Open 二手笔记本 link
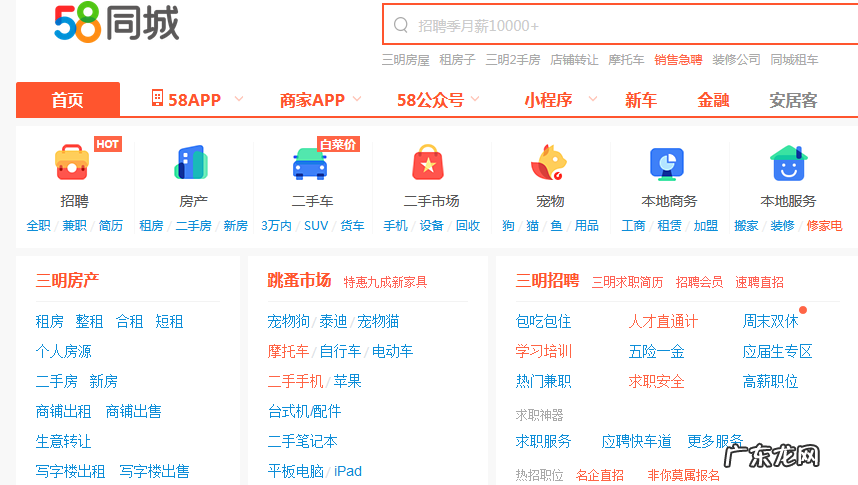The image size is (858, 485). pos(303,441)
